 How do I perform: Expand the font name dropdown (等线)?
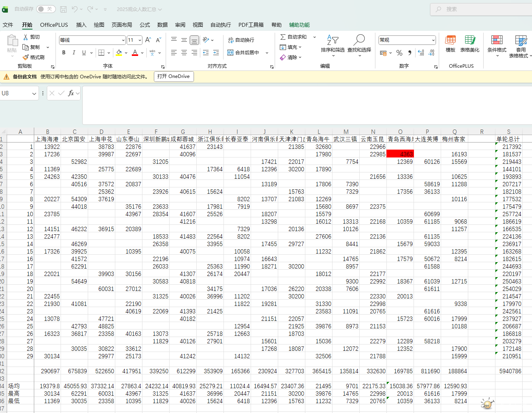click(123, 40)
